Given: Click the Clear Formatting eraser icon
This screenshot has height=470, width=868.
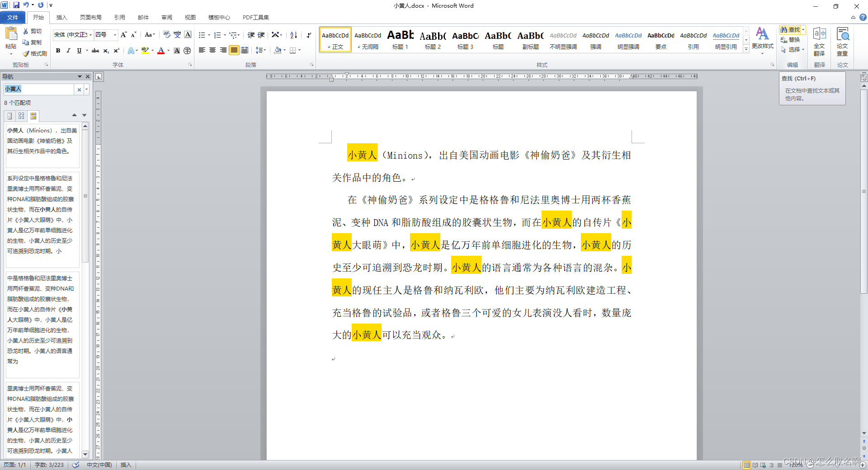Looking at the screenshot, I should coord(167,35).
